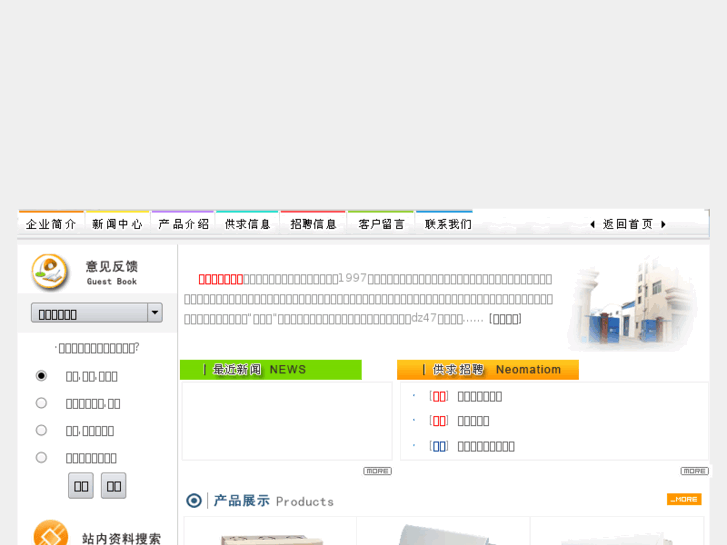Click the company building photo
The height and width of the screenshot is (545, 727).
click(632, 302)
